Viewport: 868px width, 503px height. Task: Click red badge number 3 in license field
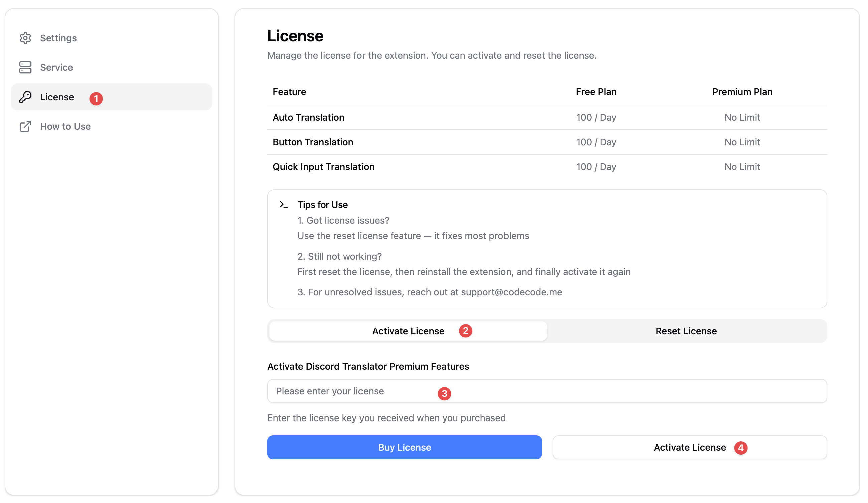click(444, 393)
